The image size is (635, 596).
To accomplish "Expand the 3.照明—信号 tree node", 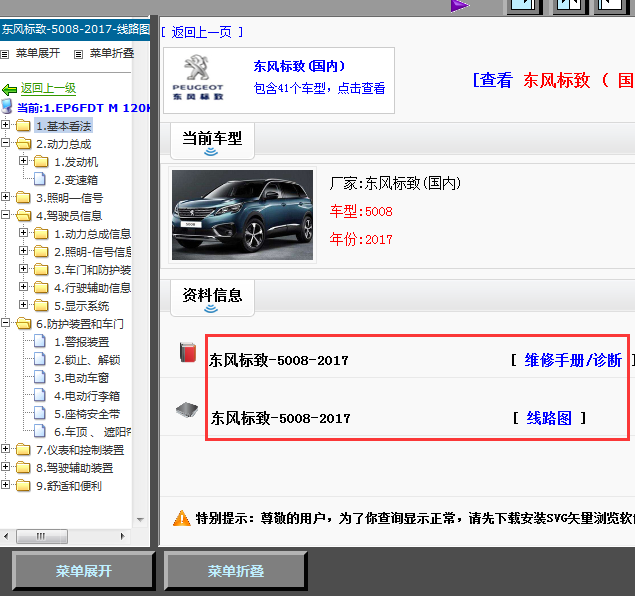I will (5, 196).
